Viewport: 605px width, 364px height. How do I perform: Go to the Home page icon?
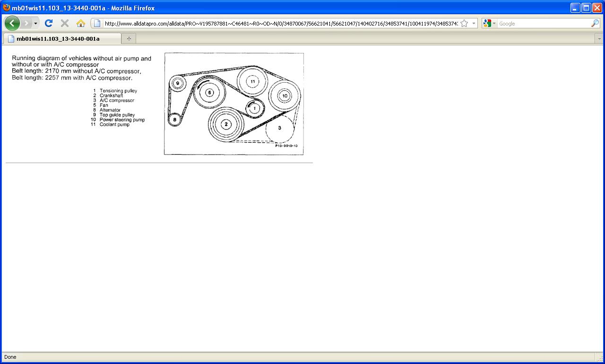(81, 23)
